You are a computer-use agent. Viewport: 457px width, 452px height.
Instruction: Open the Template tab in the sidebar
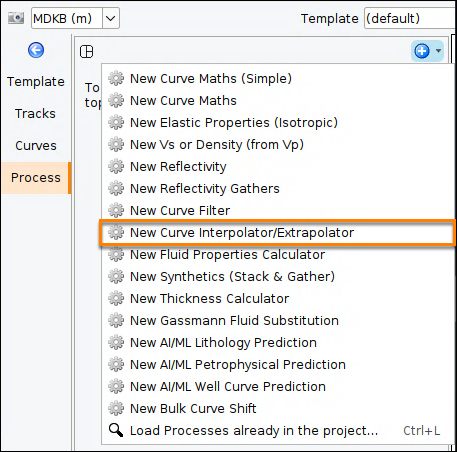click(36, 82)
